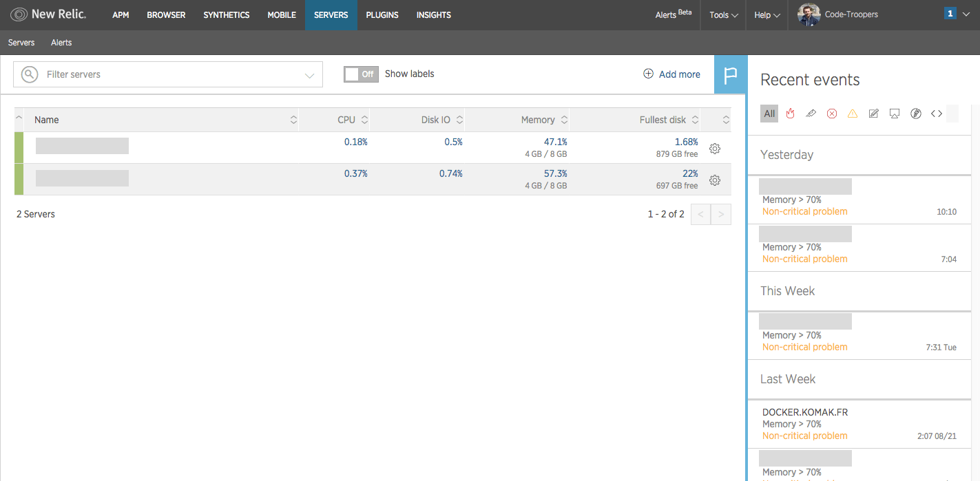Toggle the Show labels switch

coord(361,74)
